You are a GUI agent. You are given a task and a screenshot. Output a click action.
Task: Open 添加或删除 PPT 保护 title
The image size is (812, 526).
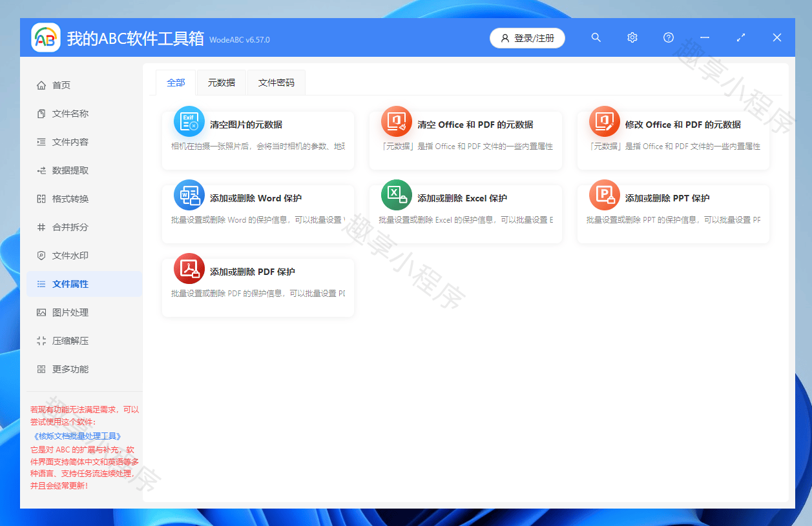coord(668,198)
